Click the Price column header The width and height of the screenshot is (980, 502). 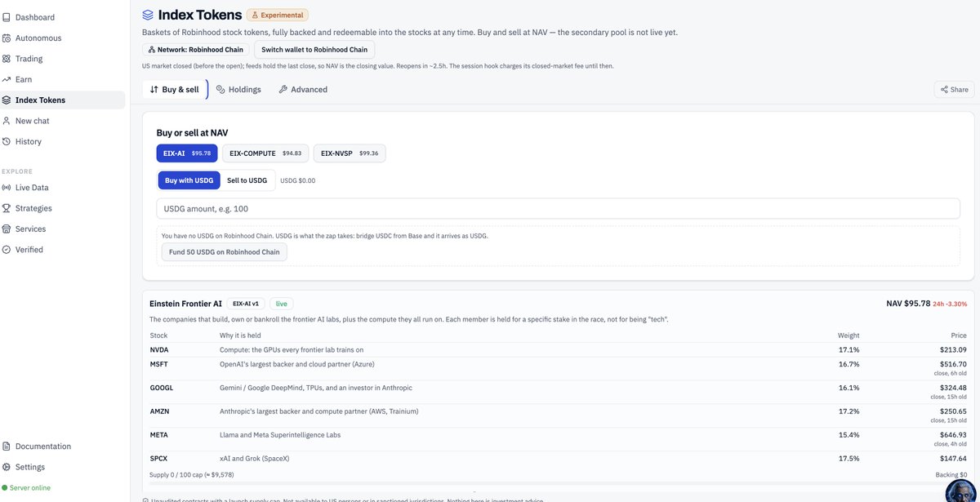pyautogui.click(x=959, y=335)
